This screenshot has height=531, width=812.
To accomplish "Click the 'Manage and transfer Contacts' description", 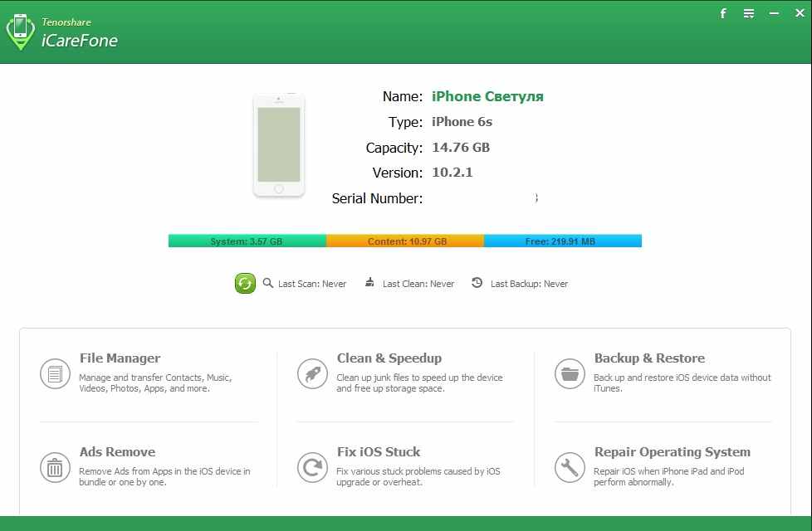I will [155, 383].
